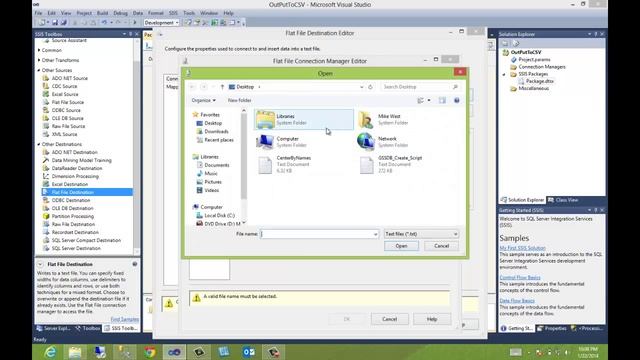Click the Help icon in Open dialog
This screenshot has width=640, height=360.
click(x=457, y=100)
